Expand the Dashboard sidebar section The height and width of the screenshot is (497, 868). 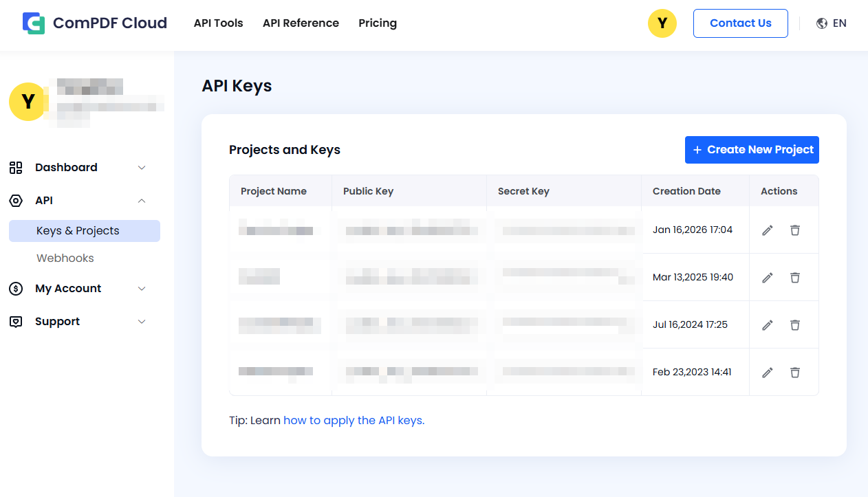click(x=141, y=167)
